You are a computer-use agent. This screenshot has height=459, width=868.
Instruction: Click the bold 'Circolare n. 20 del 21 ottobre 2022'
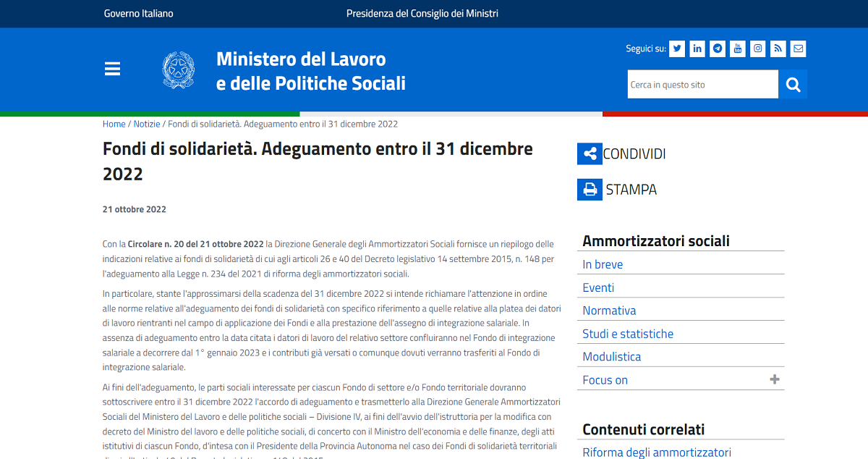click(x=196, y=244)
